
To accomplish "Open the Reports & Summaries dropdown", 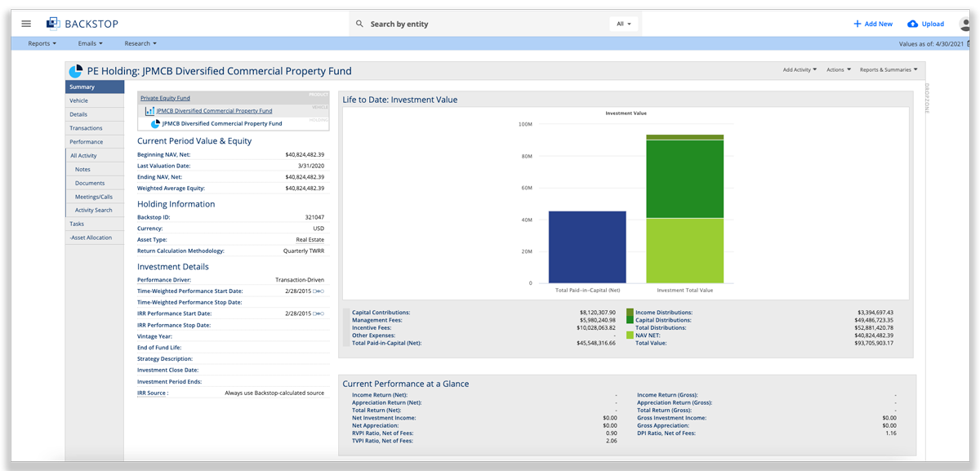I will point(889,69).
